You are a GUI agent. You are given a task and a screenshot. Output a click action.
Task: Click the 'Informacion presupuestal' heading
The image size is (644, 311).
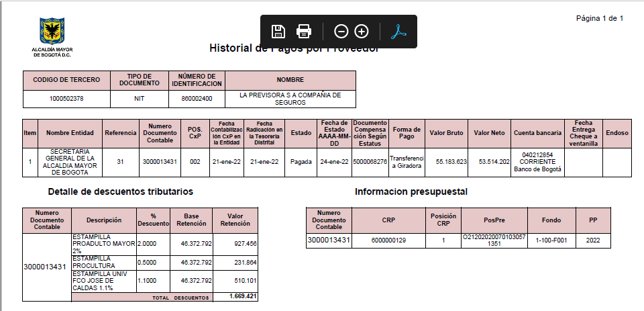coord(411,192)
